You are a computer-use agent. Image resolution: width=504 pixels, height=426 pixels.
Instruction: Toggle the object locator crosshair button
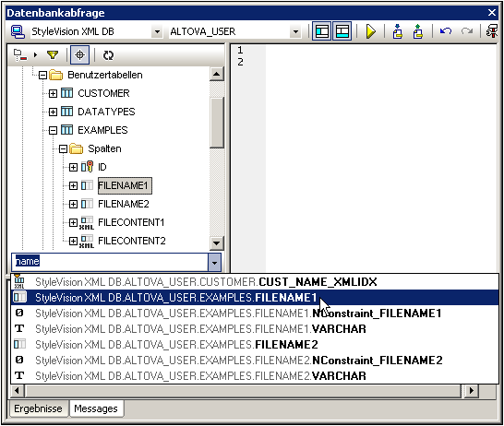click(x=79, y=55)
